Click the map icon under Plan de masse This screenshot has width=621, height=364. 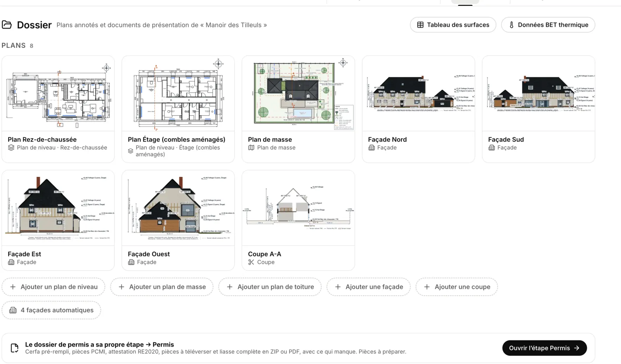point(252,147)
